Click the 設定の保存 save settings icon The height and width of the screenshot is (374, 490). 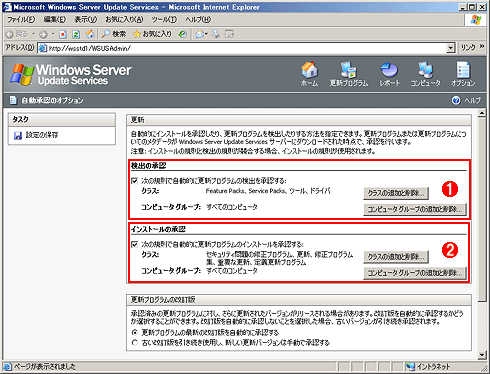pyautogui.click(x=18, y=135)
